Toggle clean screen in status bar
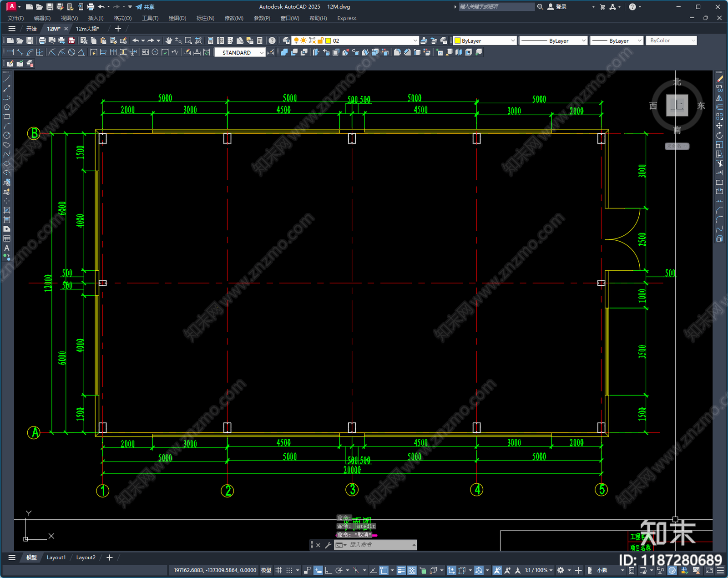This screenshot has width=728, height=578. click(709, 570)
